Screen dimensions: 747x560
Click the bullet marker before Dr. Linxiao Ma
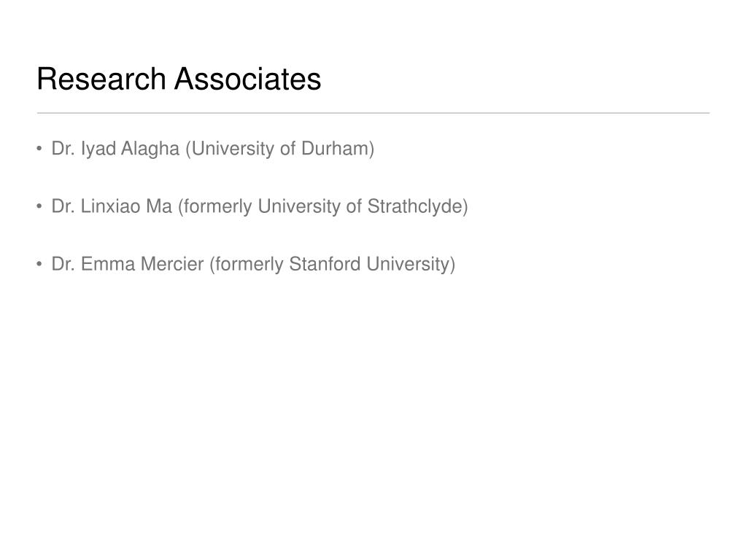[39, 206]
